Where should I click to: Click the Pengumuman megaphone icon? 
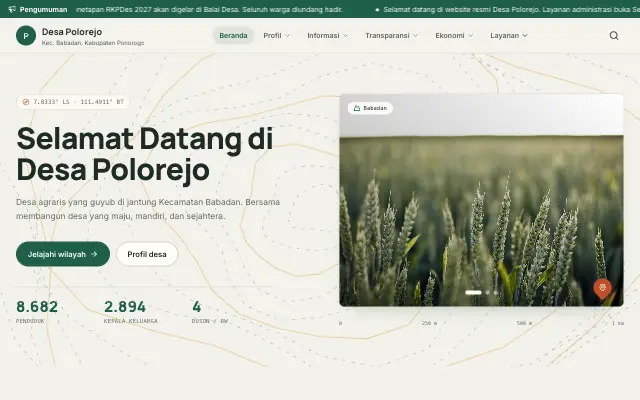tap(12, 9)
